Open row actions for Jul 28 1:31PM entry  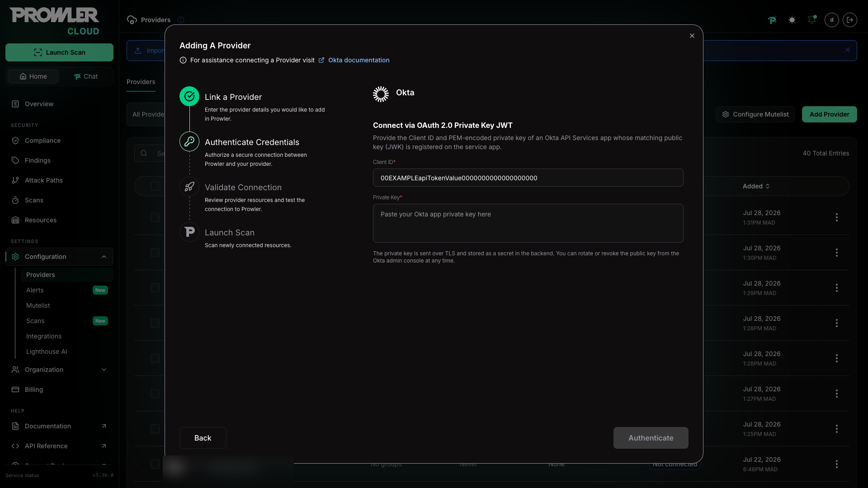point(837,217)
